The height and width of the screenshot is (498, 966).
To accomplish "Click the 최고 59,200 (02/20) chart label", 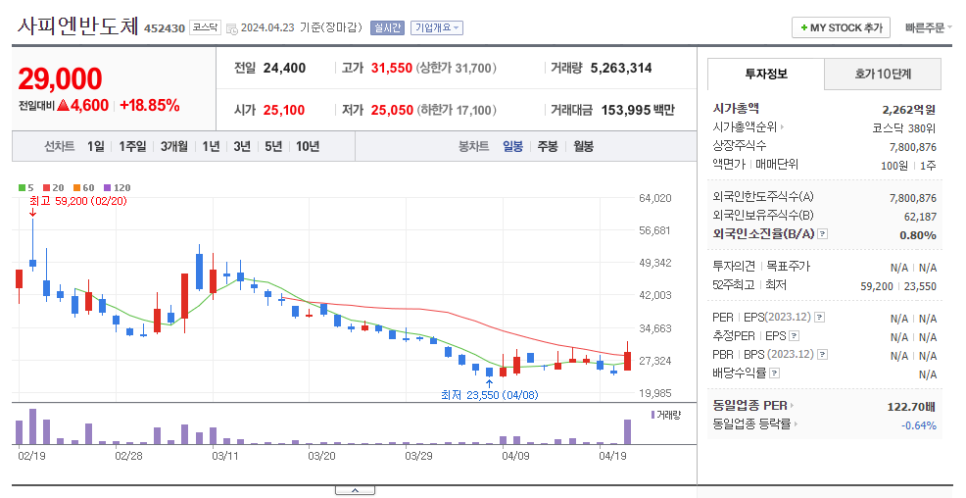I will point(78,201).
